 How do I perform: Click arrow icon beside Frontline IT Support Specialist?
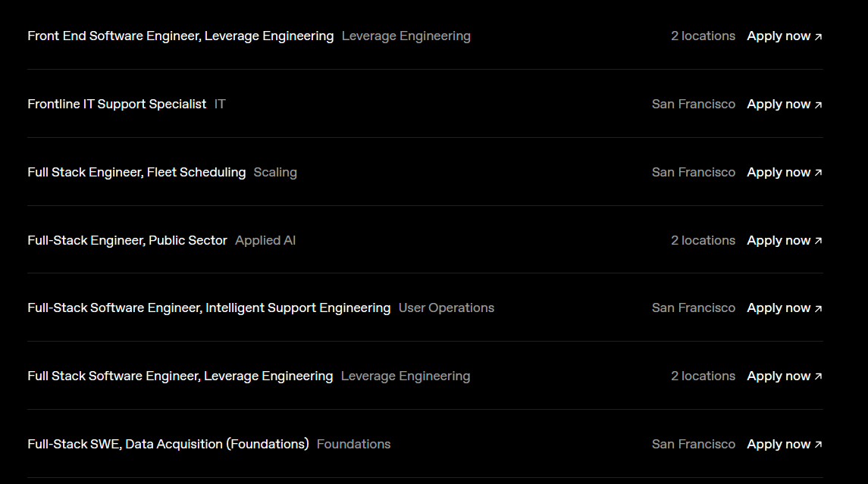pos(818,105)
